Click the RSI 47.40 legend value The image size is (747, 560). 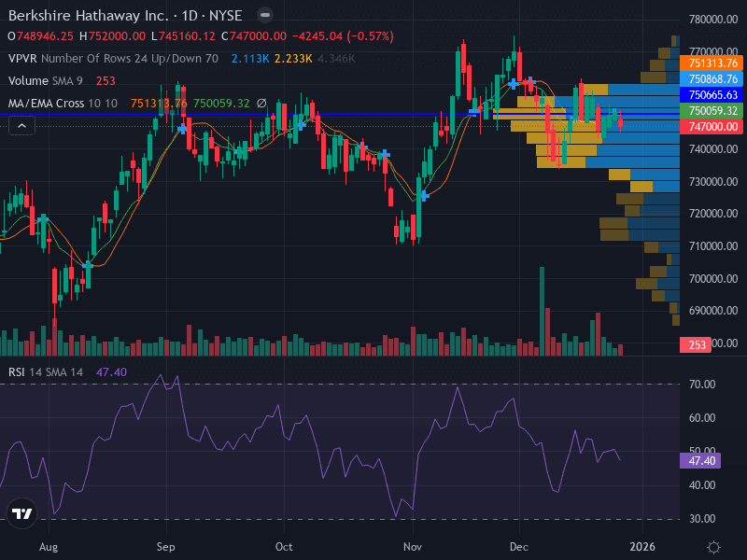pyautogui.click(x=111, y=371)
